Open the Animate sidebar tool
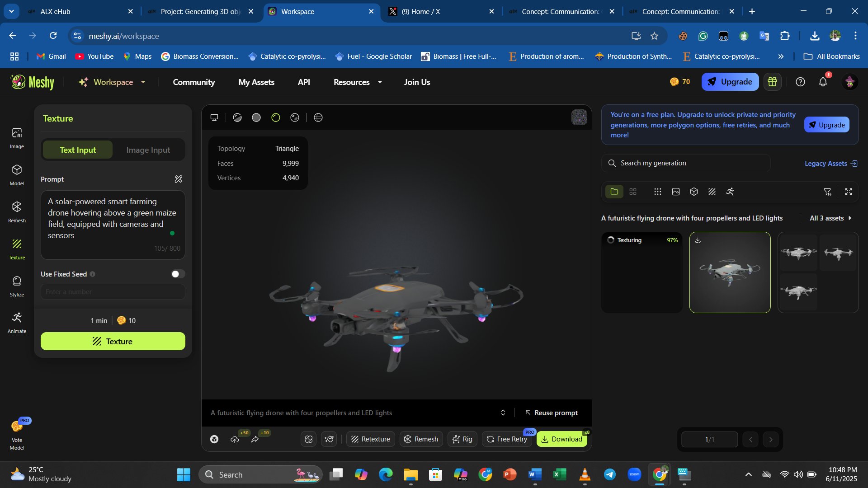 17,322
